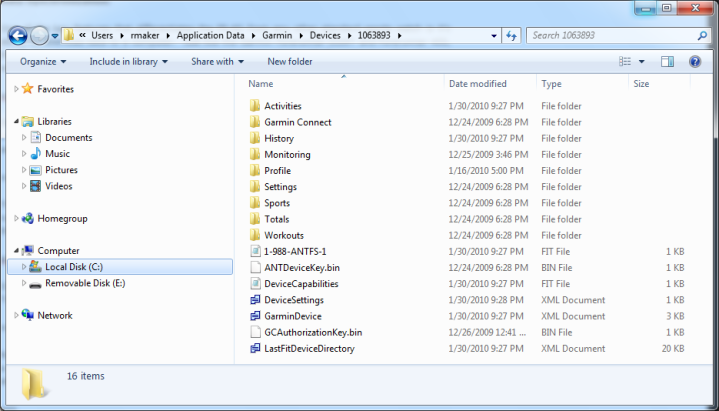This screenshot has height=411, width=719.
Task: Toggle the preview pane button
Action: tap(667, 61)
